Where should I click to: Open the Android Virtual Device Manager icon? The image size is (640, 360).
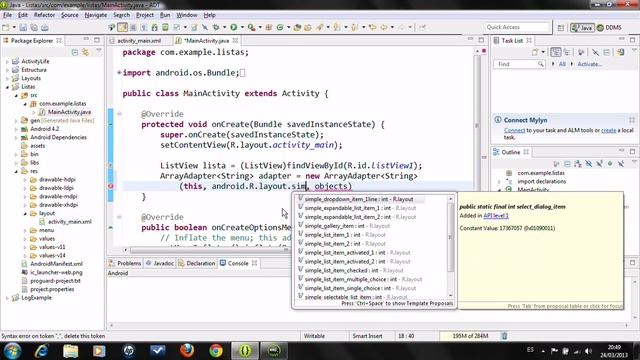165,27
